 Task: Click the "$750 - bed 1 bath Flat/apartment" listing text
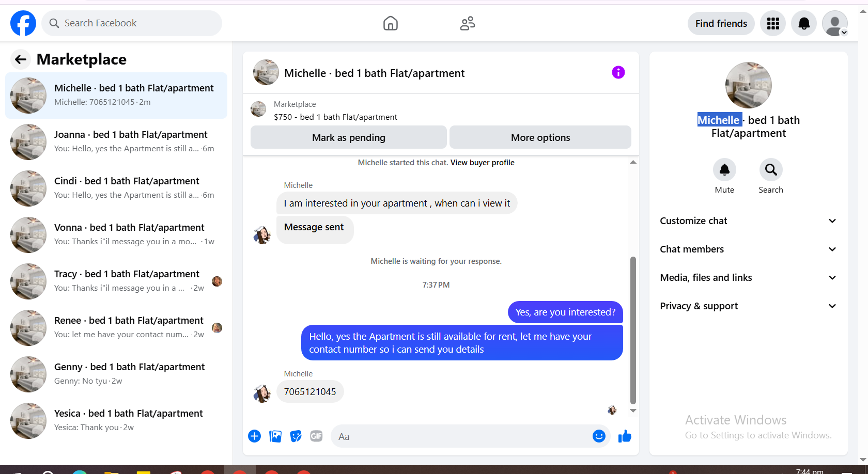click(335, 117)
